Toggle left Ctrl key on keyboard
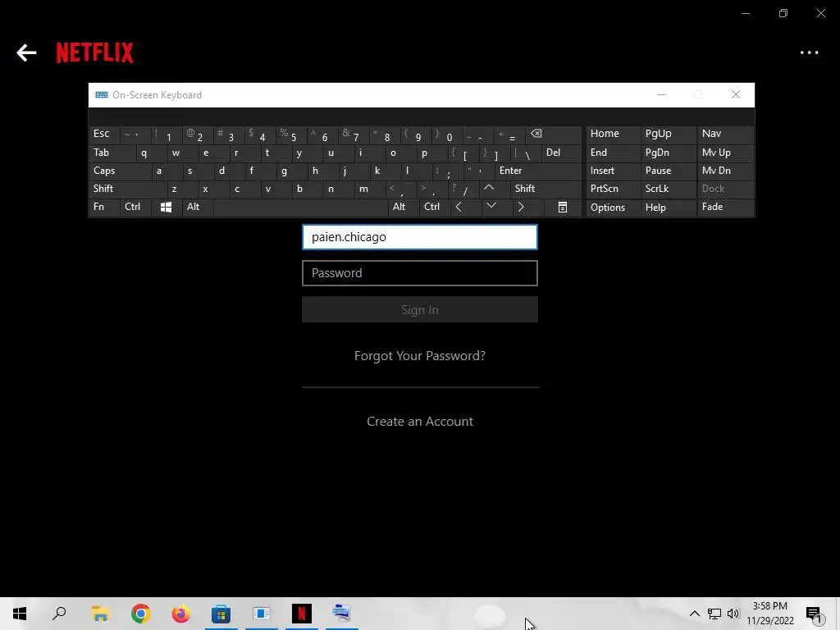840x630 pixels. point(135,208)
